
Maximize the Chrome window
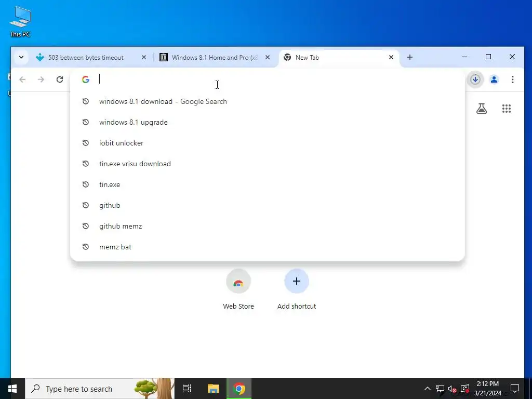488,57
